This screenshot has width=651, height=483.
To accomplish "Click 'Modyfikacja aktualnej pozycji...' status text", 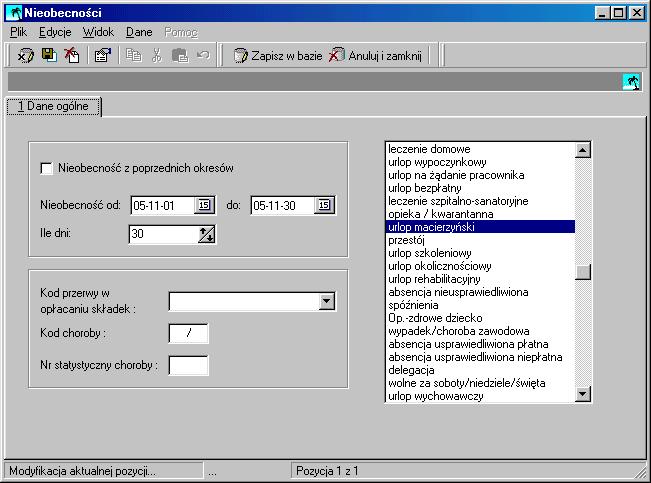I will click(x=82, y=471).
